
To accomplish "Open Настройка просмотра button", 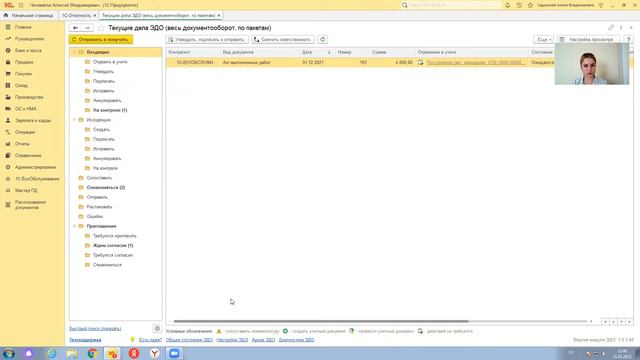I will pos(588,40).
